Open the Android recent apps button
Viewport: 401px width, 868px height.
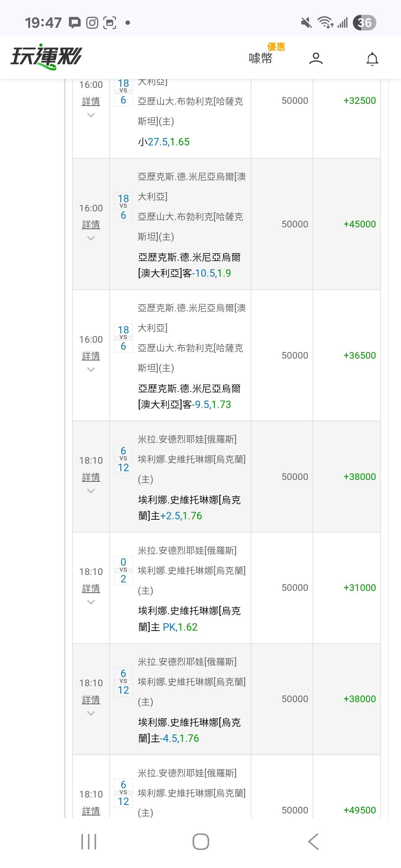coord(89,841)
